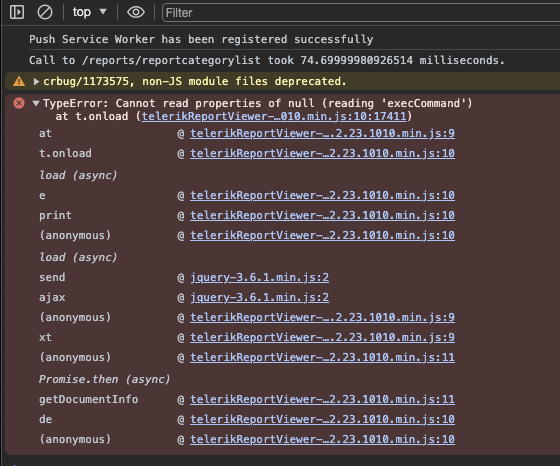This screenshot has width=560, height=466.
Task: Select the red error circle icon
Action: pos(19,103)
